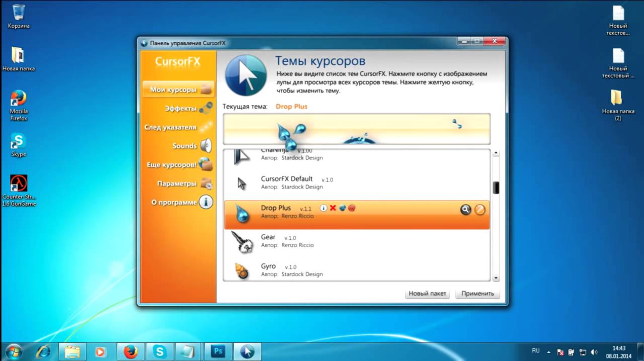Screen dimensions: 644x361
Task: Select the second Новый текстовый document desktop file
Action: pyautogui.click(x=618, y=63)
